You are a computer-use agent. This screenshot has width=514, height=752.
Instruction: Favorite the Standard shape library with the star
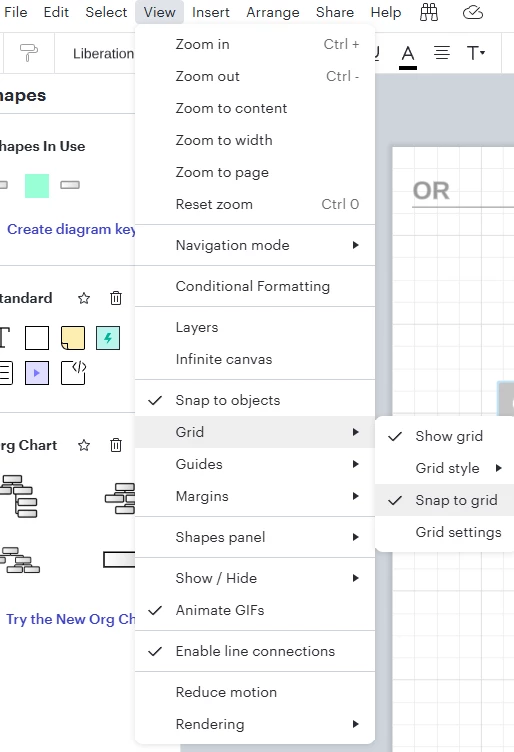pos(84,298)
